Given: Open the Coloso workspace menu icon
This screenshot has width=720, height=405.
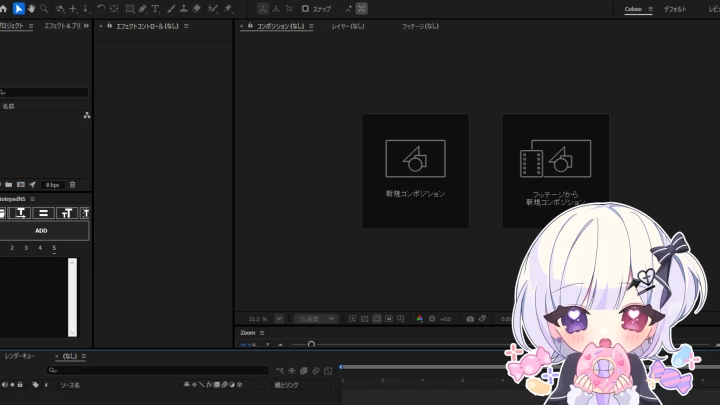Looking at the screenshot, I should [x=650, y=9].
